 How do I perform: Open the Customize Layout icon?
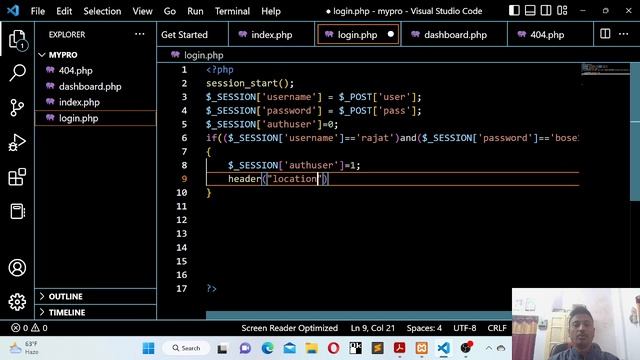[562, 11]
